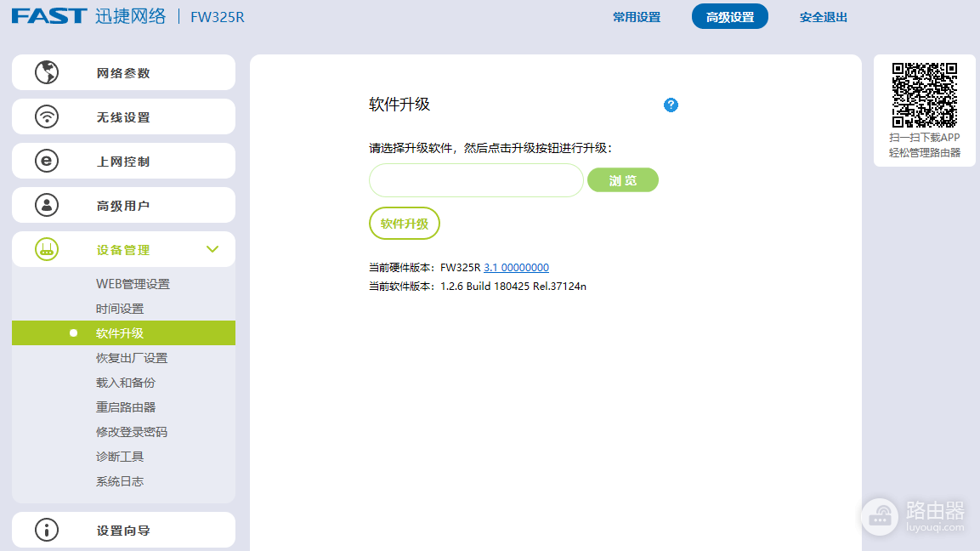The width and height of the screenshot is (980, 551).
Task: Open the 网络参数 menu section
Action: (x=124, y=72)
